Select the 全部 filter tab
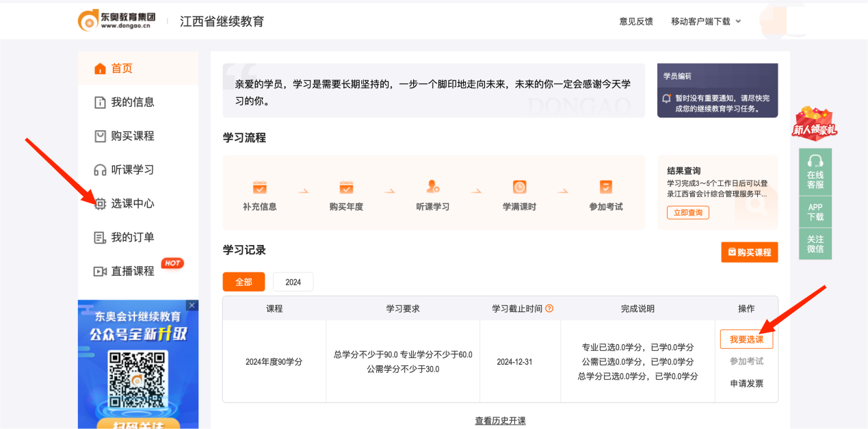This screenshot has width=868, height=429. [244, 281]
